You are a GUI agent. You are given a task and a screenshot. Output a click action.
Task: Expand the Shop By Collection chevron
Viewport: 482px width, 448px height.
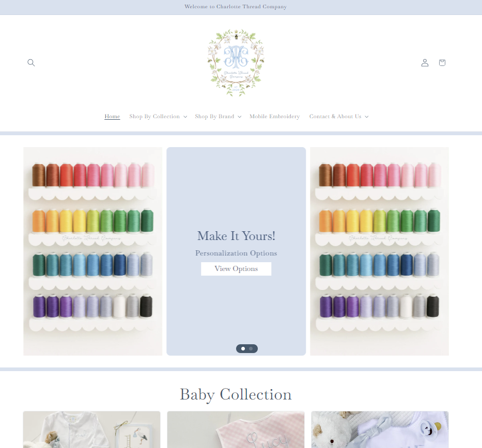(185, 117)
